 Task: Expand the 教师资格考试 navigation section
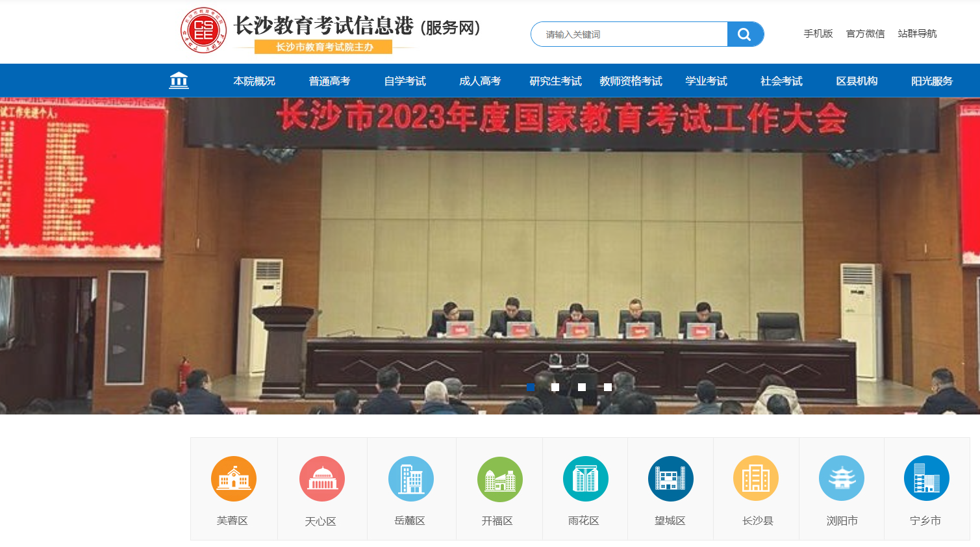(x=631, y=80)
